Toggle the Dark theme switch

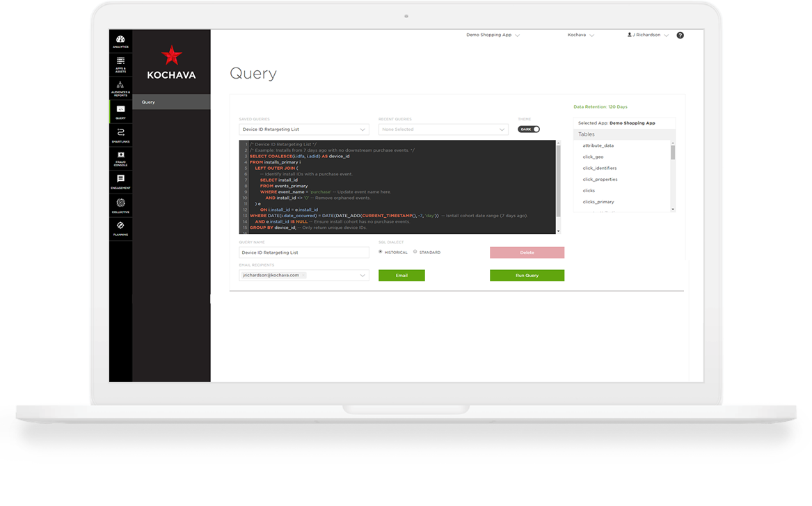(529, 129)
